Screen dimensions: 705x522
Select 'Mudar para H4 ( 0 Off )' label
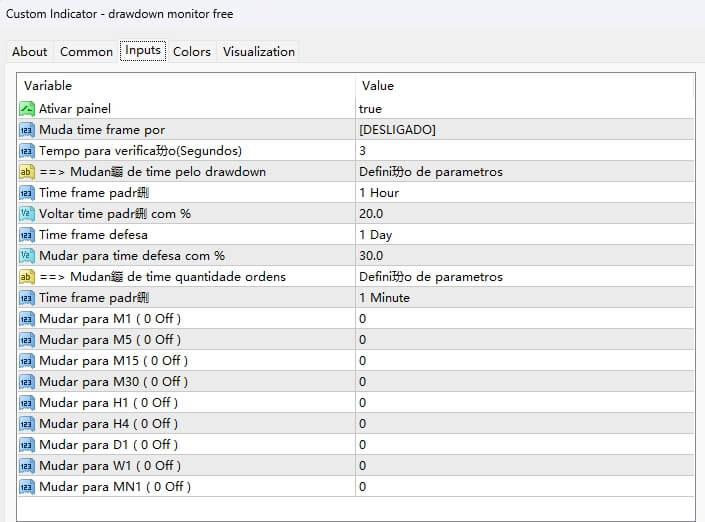coord(109,424)
